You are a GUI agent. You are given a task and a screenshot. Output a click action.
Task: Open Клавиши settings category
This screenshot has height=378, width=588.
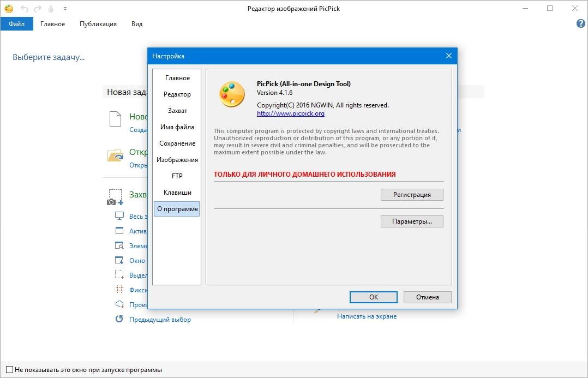pos(177,193)
